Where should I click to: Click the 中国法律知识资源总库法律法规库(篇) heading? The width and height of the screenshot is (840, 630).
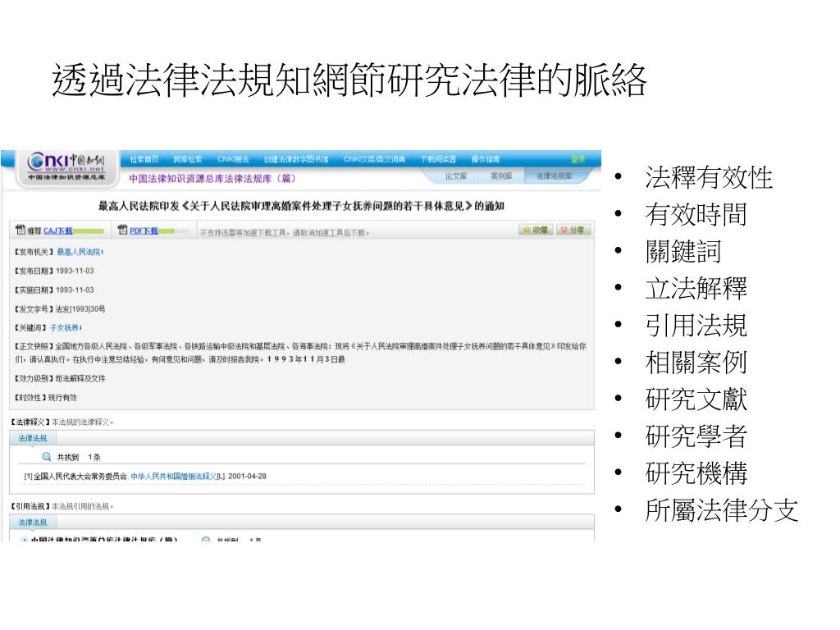click(x=212, y=178)
